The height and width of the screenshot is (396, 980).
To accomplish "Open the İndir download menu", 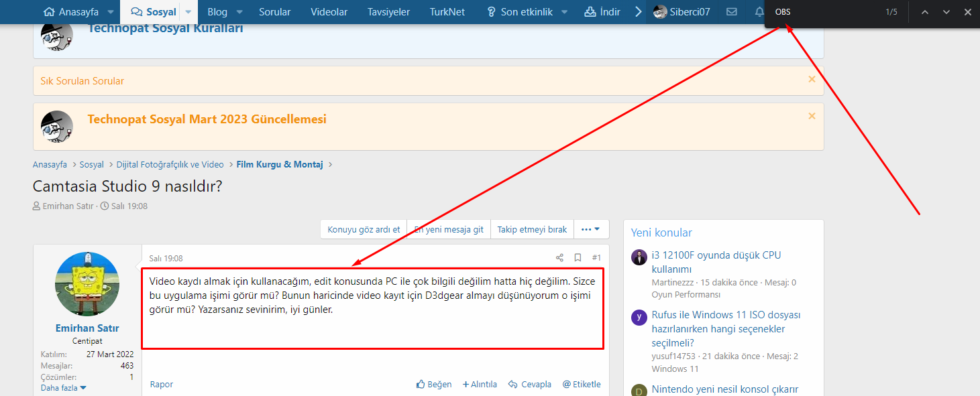I will click(602, 12).
